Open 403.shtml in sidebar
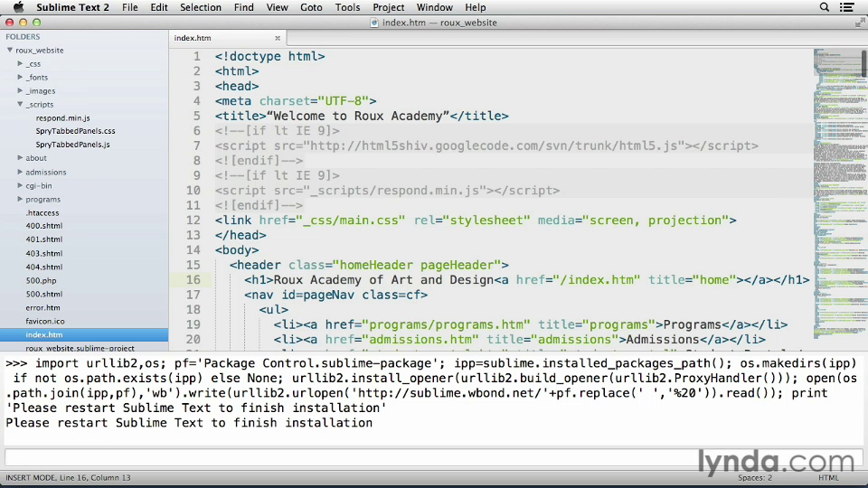868x488 pixels. point(43,253)
